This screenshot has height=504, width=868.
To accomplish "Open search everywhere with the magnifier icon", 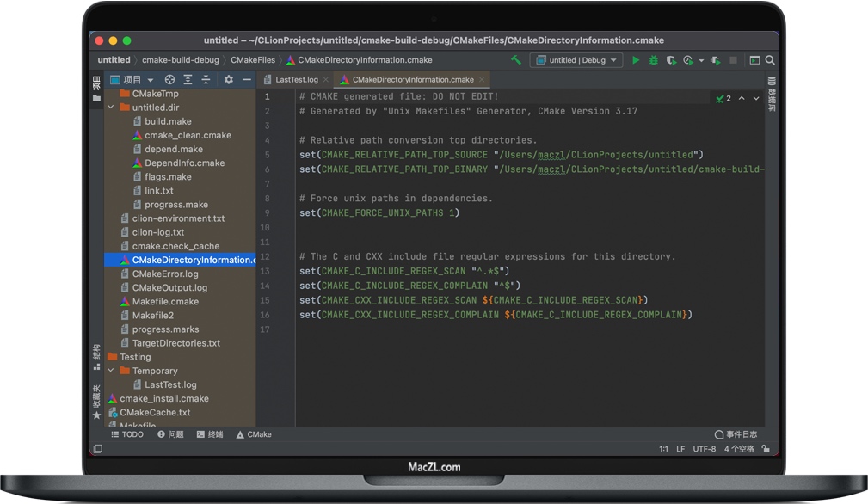I will [770, 60].
